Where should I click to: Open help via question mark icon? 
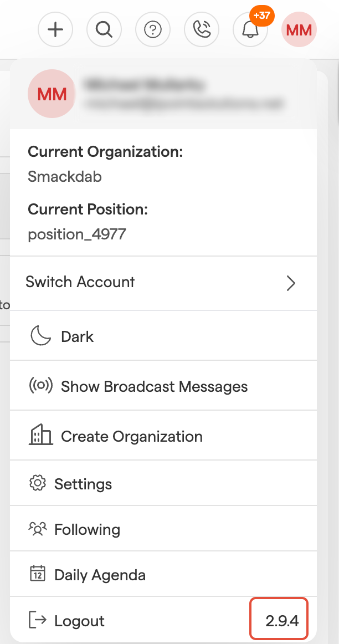click(153, 29)
